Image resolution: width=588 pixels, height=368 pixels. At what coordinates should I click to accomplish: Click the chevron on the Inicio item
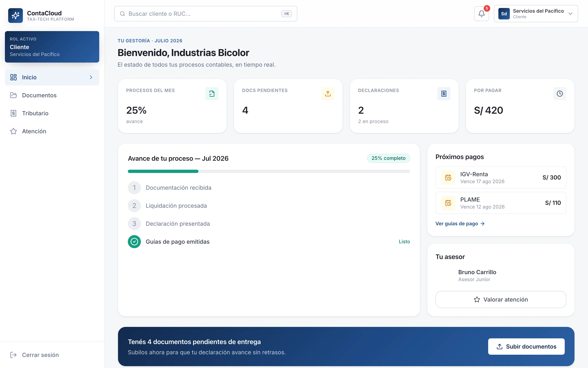click(x=91, y=77)
